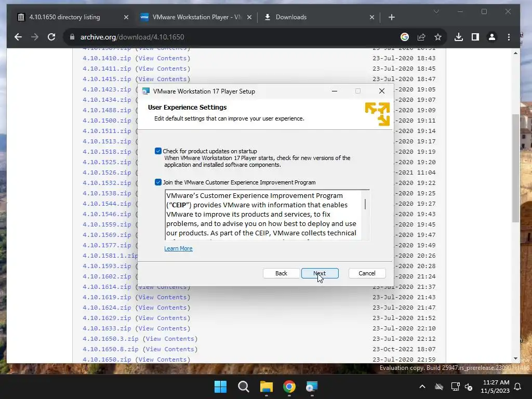
Task: Open a new Chrome tab
Action: point(392,17)
